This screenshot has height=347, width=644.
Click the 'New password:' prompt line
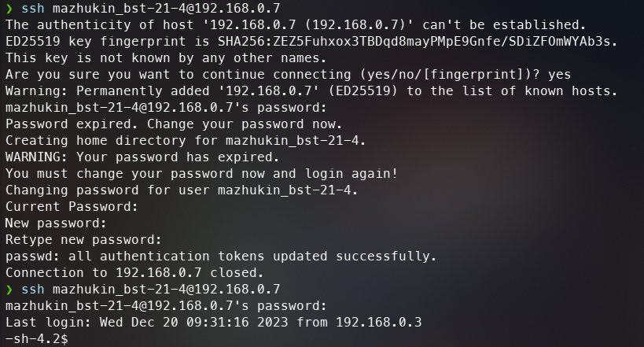(x=56, y=223)
